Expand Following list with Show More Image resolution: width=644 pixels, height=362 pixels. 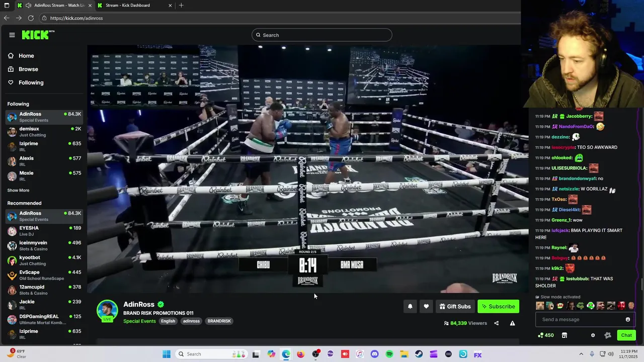click(18, 191)
